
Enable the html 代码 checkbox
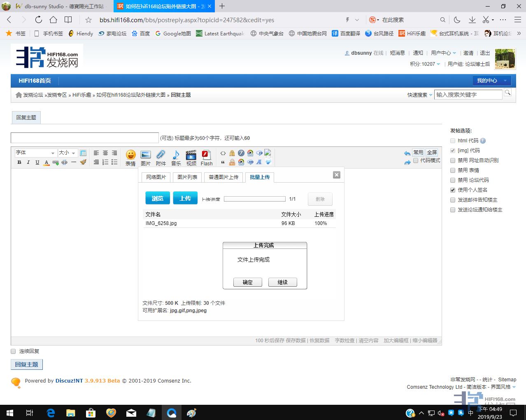(453, 141)
